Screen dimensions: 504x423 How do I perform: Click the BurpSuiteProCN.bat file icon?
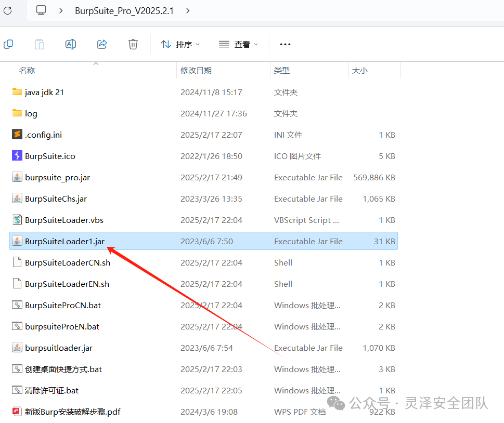pos(17,305)
